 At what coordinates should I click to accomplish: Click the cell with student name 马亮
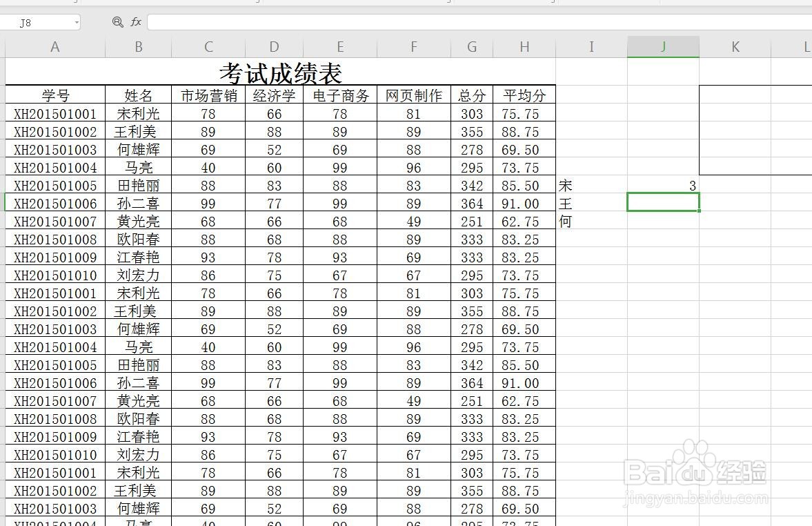(138, 167)
